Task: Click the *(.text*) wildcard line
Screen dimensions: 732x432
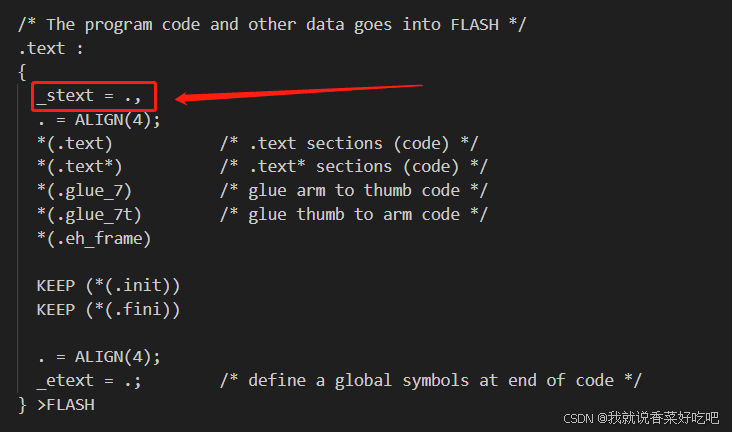Action: [x=79, y=167]
